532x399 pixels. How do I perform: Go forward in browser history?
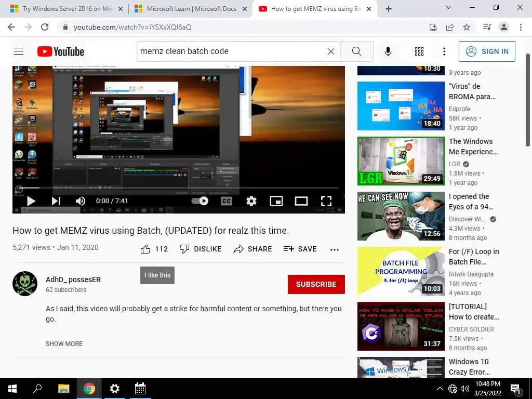(x=28, y=27)
